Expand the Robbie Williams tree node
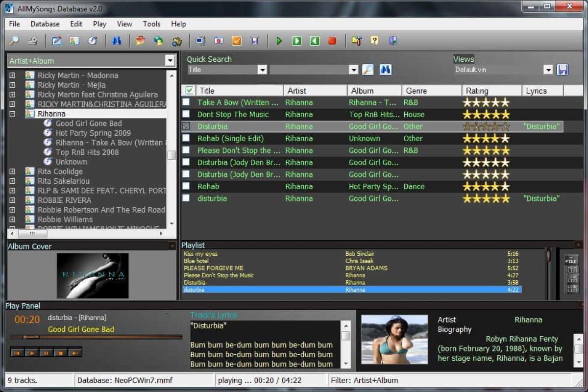The image size is (588, 392). point(11,219)
